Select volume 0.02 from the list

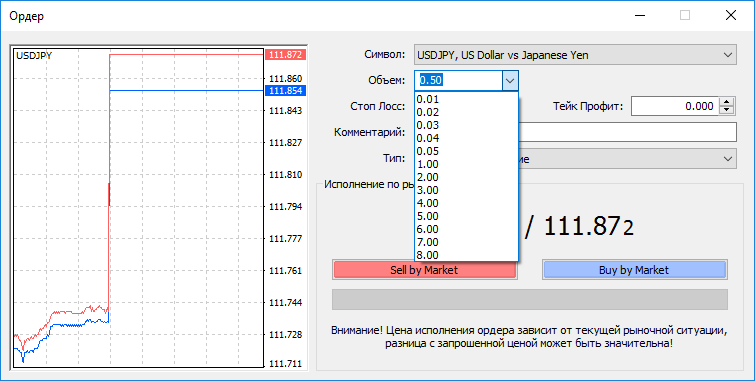[x=466, y=113]
